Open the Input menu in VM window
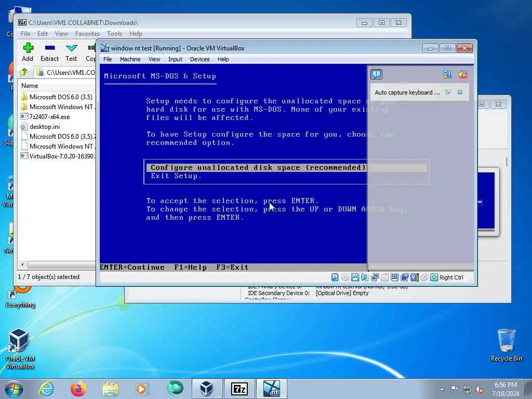 (x=175, y=59)
